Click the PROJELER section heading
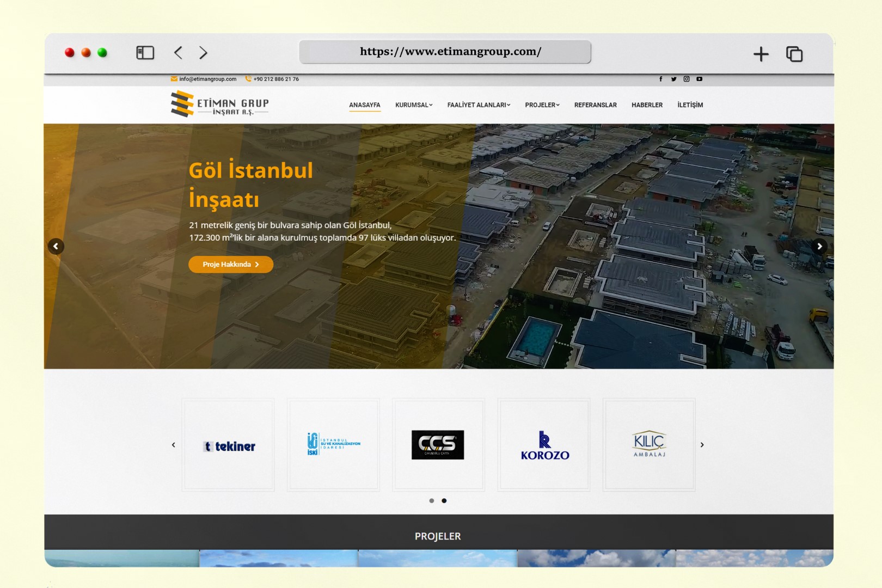 point(438,536)
